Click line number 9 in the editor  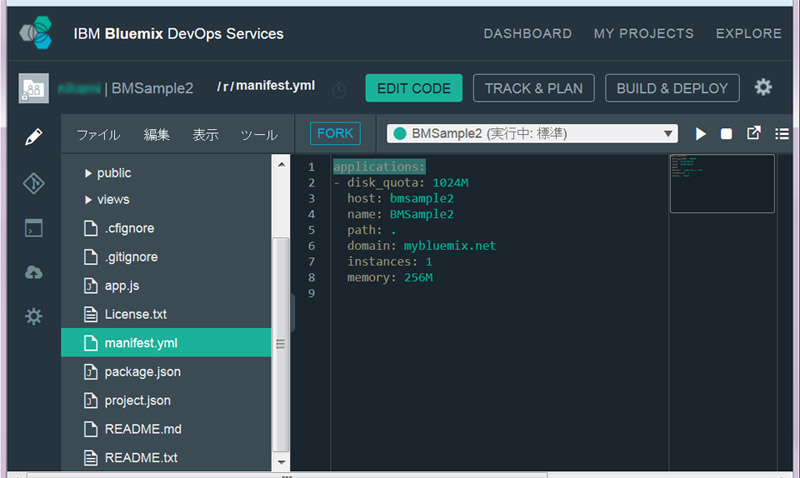(311, 293)
